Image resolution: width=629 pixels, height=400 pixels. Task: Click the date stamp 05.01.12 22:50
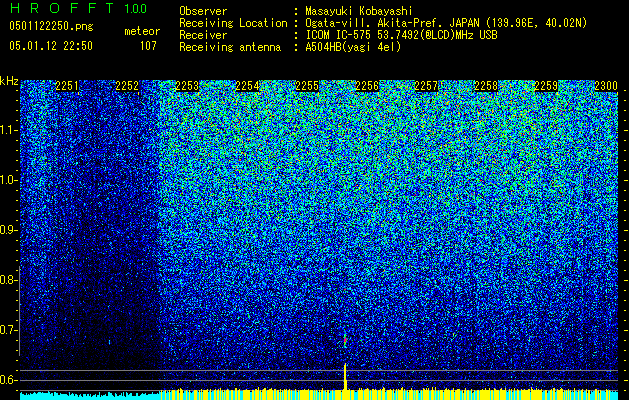pos(51,46)
